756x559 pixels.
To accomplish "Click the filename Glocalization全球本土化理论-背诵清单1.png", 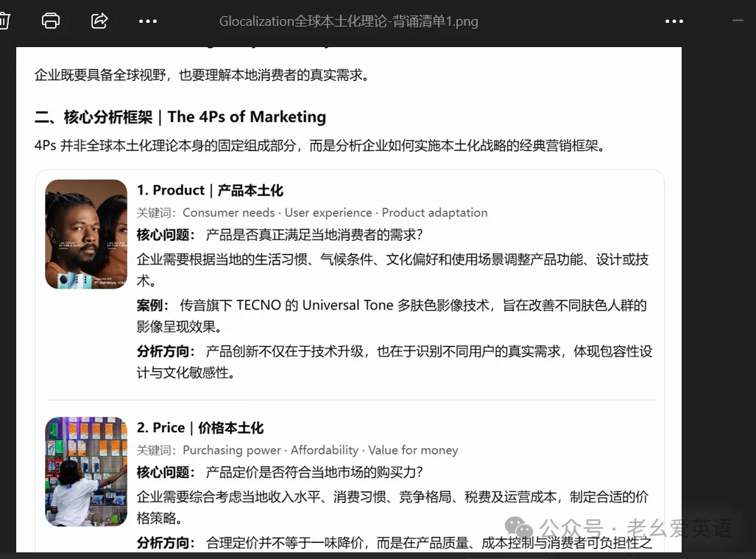I will pyautogui.click(x=349, y=21).
